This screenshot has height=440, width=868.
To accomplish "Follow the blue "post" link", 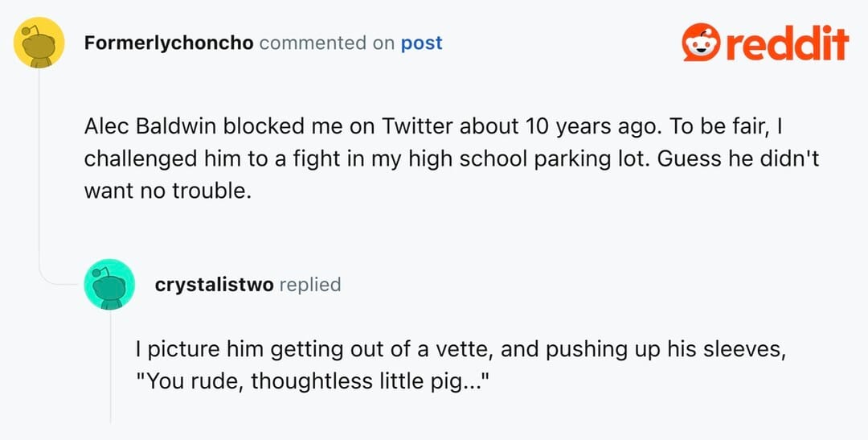I will (421, 43).
